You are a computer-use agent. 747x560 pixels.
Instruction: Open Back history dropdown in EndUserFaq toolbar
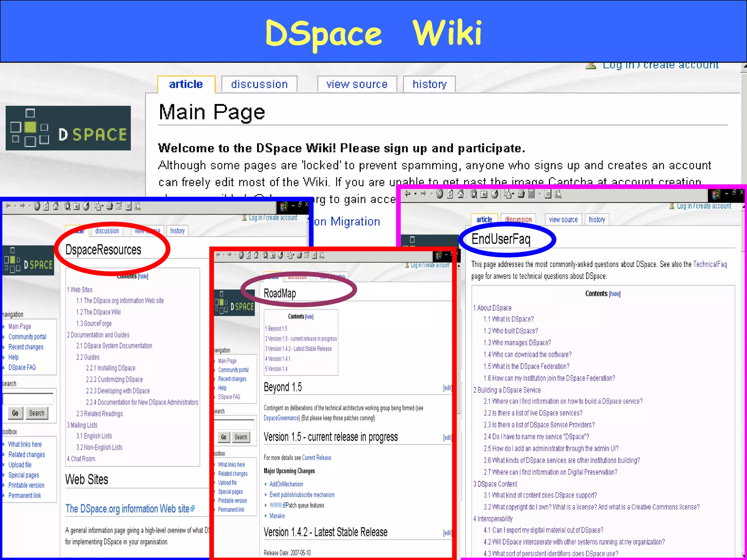click(x=415, y=194)
